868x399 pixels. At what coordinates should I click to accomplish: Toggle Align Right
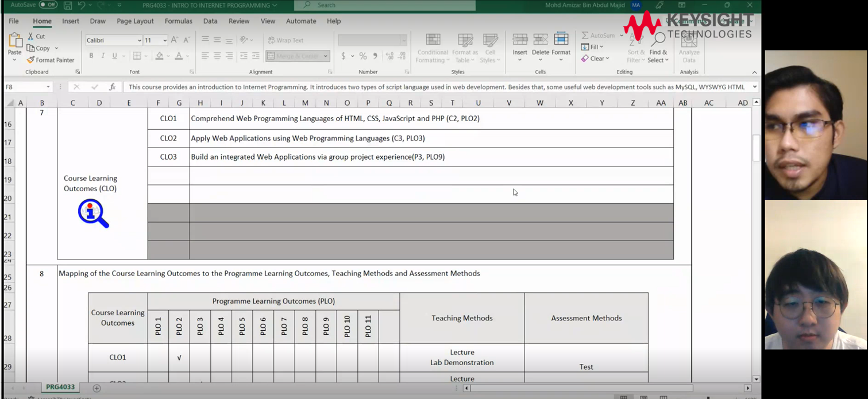[x=229, y=56]
